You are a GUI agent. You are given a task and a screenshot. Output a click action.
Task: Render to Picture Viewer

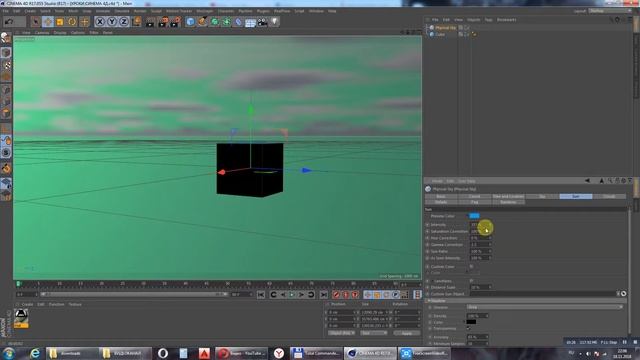tap(163, 22)
